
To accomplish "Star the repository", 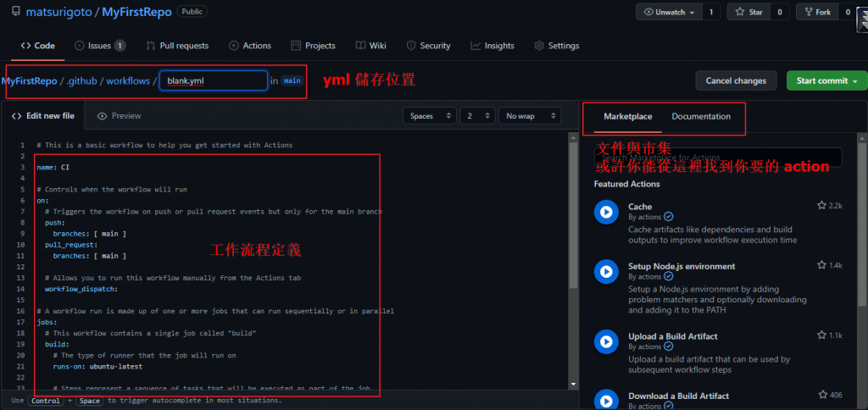I will point(748,12).
